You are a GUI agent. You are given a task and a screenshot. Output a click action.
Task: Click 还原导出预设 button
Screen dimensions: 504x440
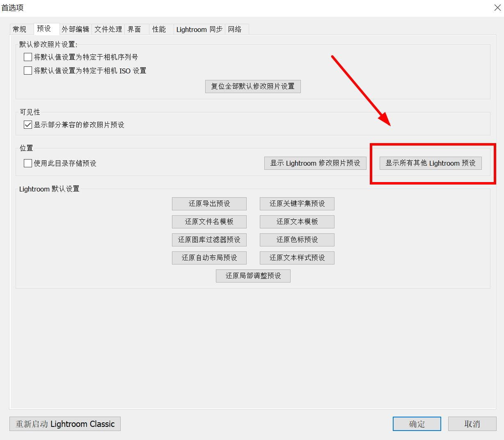coord(209,203)
